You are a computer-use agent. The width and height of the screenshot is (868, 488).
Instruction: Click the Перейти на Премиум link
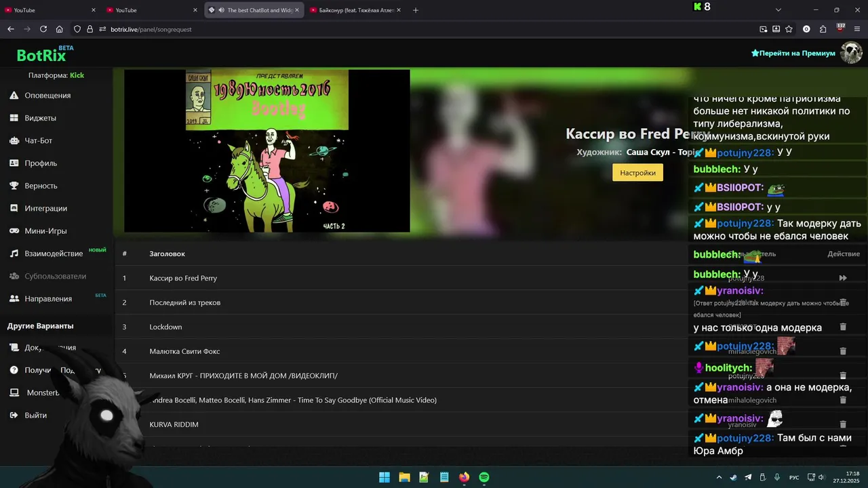tap(793, 53)
